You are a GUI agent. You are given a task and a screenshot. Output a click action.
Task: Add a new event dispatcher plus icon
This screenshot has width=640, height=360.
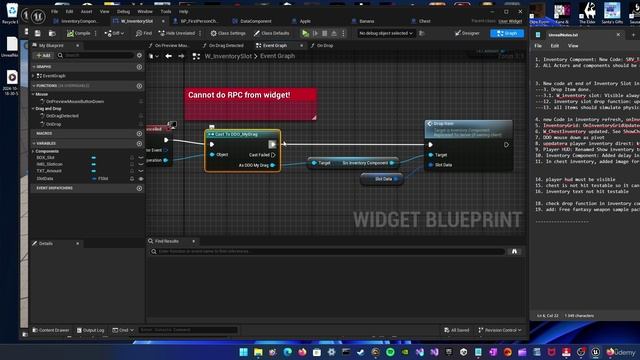pyautogui.click(x=139, y=189)
